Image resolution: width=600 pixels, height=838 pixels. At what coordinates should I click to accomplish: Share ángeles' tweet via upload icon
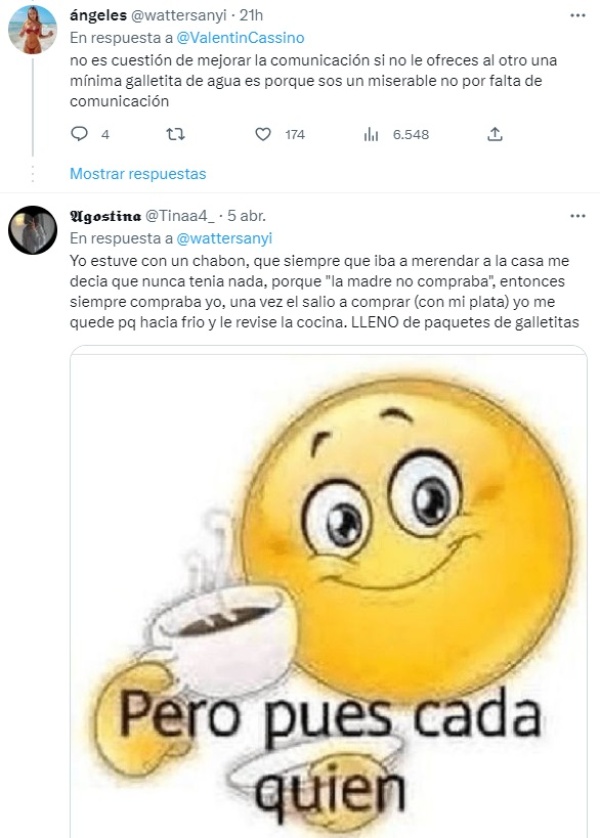[495, 134]
